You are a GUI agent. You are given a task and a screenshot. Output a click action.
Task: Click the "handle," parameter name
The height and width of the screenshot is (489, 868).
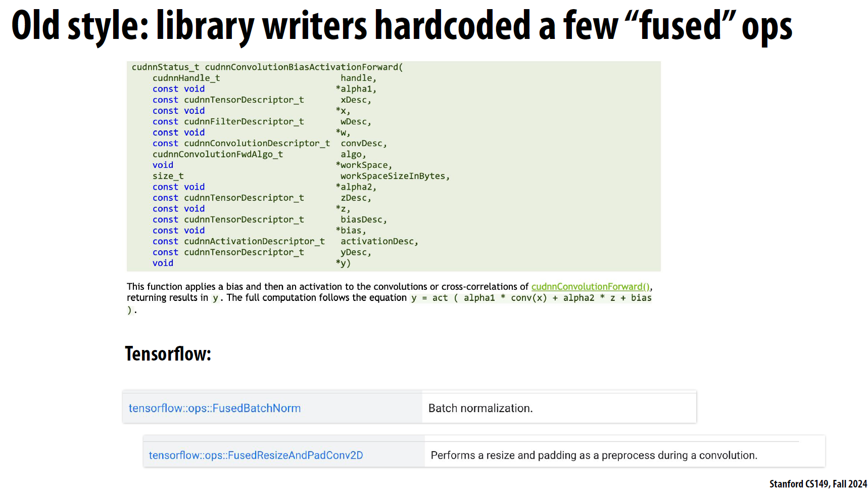tap(358, 78)
